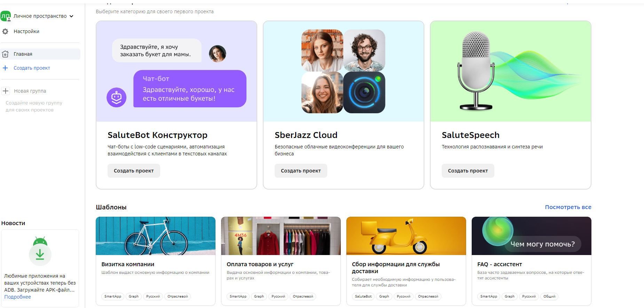Viewport: 644px width, 308px height.
Task: Click the Главная home icon
Action: point(5,54)
